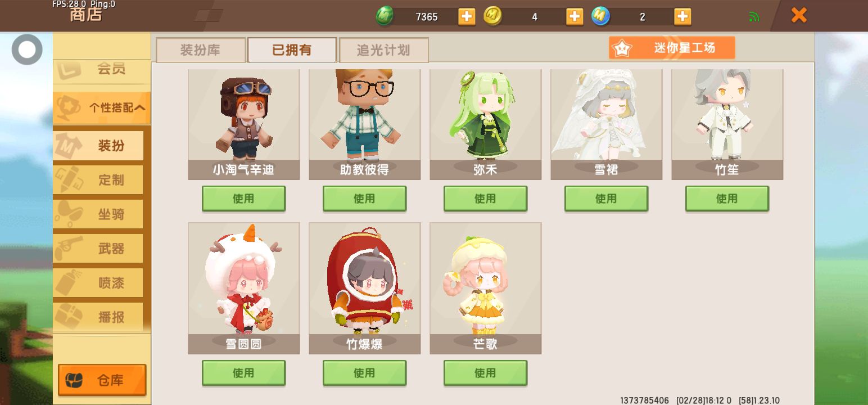The height and width of the screenshot is (405, 868).
Task: Tap the floating circle assist button
Action: coord(27,49)
